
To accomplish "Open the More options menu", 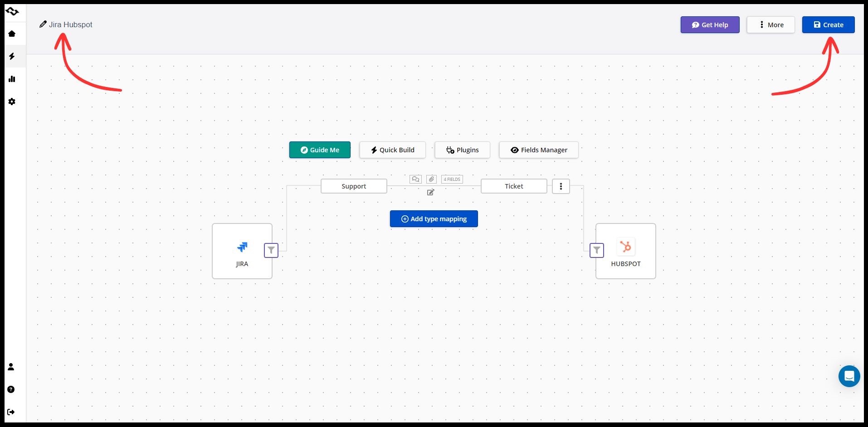I will coord(770,25).
